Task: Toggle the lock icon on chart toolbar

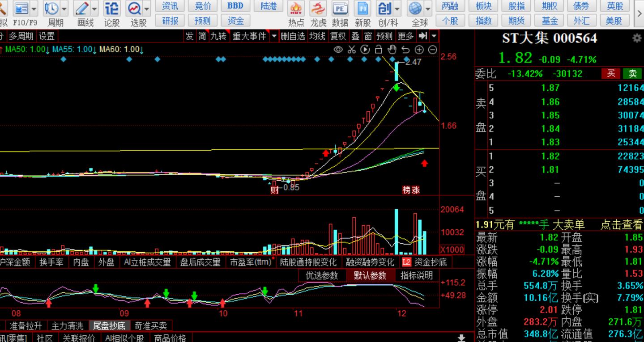Action: (x=379, y=50)
